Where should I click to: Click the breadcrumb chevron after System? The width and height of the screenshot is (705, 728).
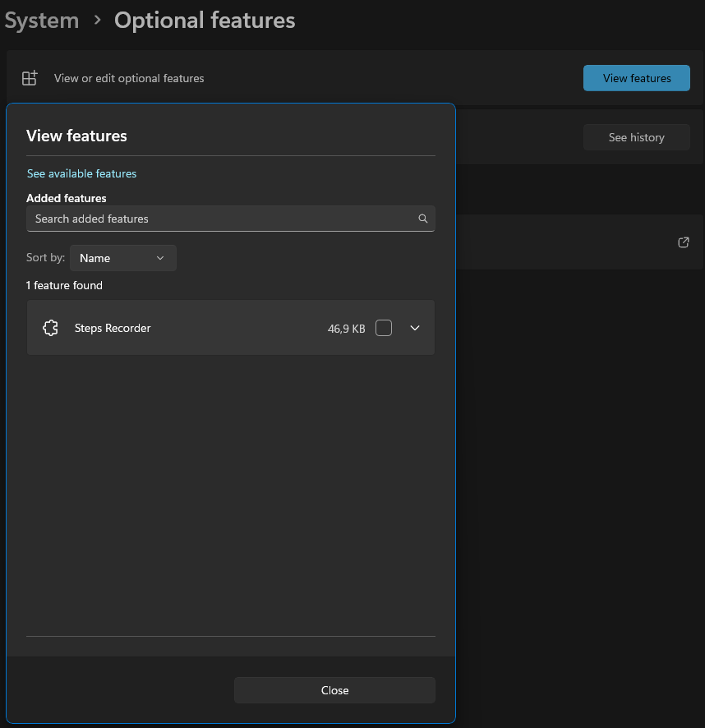pos(97,21)
